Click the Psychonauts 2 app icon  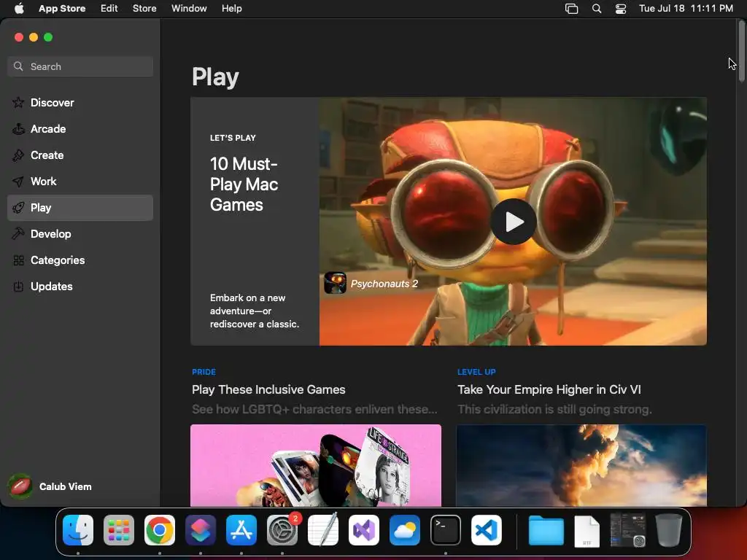point(335,283)
